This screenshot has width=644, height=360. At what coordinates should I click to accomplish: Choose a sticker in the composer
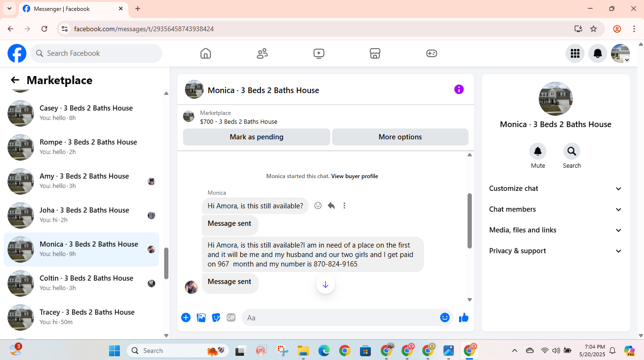pos(216,317)
